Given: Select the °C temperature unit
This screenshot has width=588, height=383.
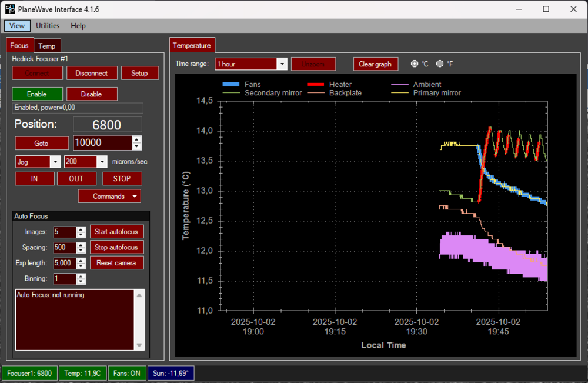Looking at the screenshot, I should coord(415,64).
